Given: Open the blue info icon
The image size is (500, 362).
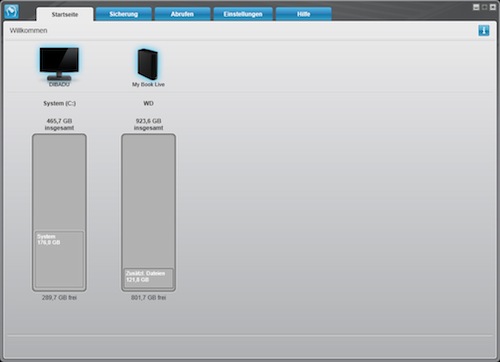Looking at the screenshot, I should [484, 30].
